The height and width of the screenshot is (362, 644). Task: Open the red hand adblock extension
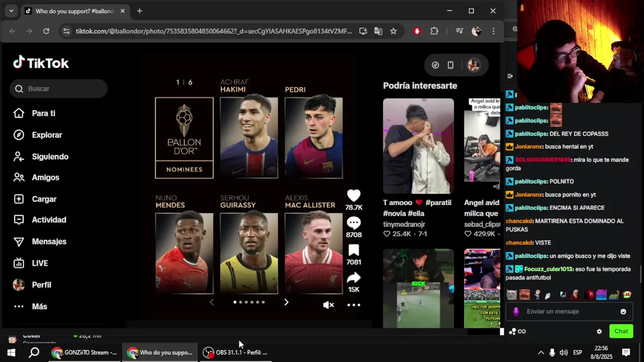(417, 31)
